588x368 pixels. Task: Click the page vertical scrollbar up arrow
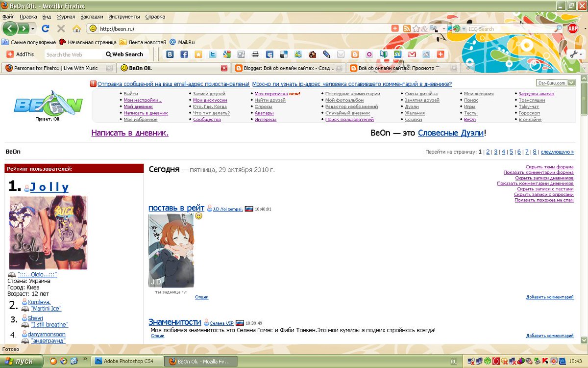[584, 79]
